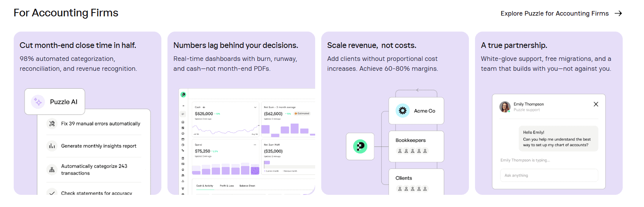Expand the sidebar with the double chevron

pos(183,106)
